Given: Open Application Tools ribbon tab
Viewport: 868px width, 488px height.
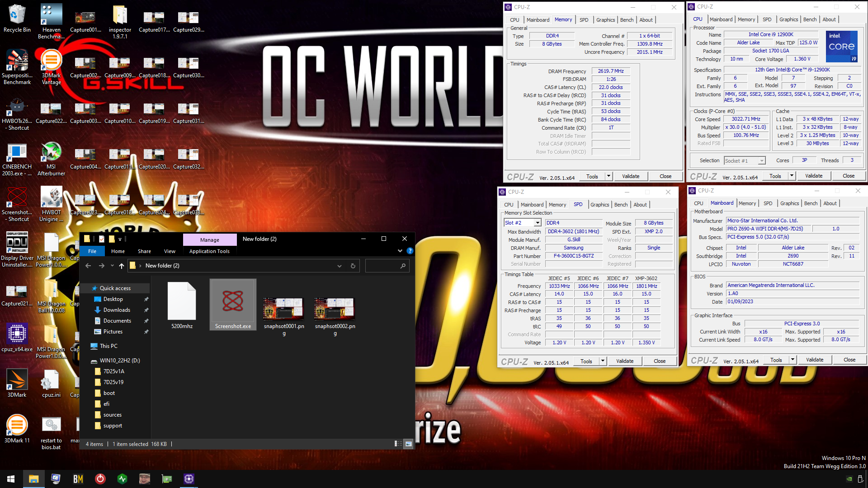Looking at the screenshot, I should [x=209, y=251].
